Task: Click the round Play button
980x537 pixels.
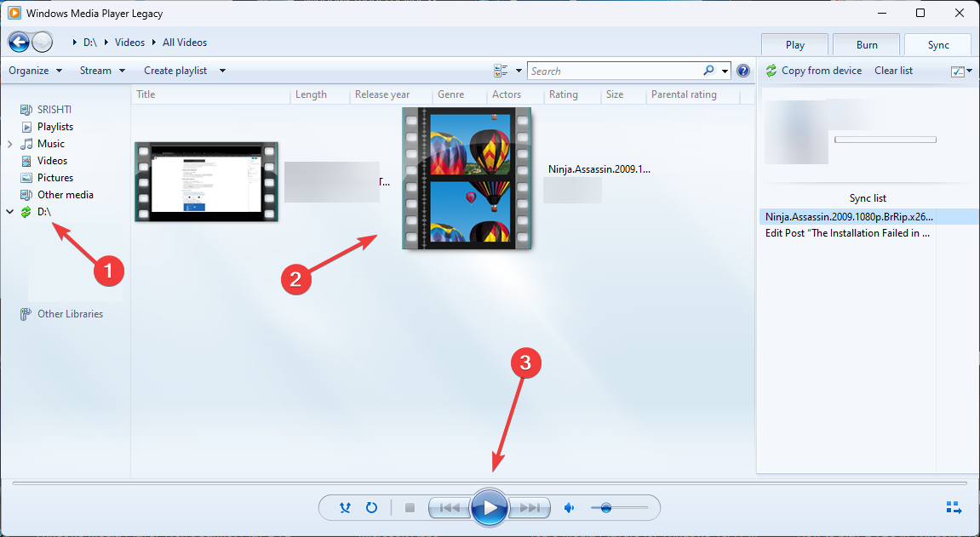Action: tap(490, 508)
